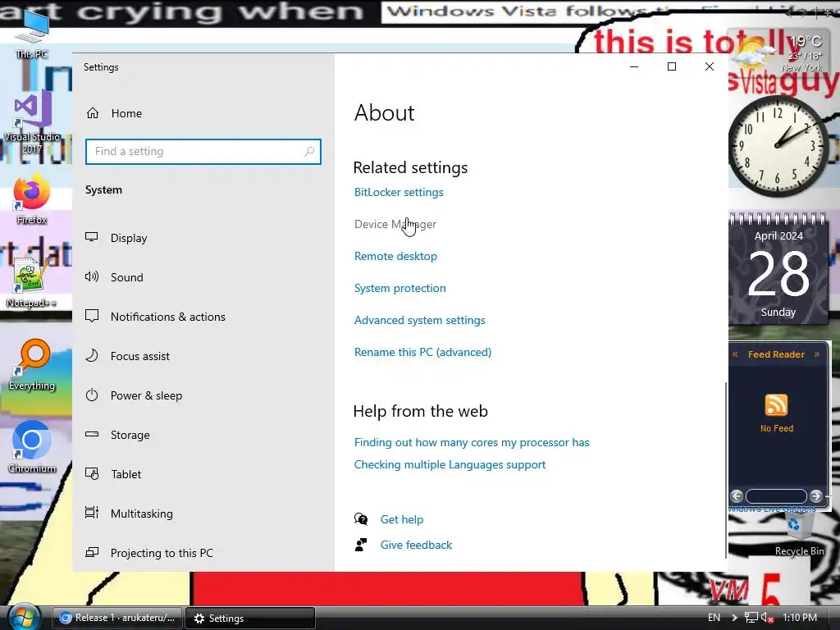Open the Recycle Bin icon

coord(799,535)
